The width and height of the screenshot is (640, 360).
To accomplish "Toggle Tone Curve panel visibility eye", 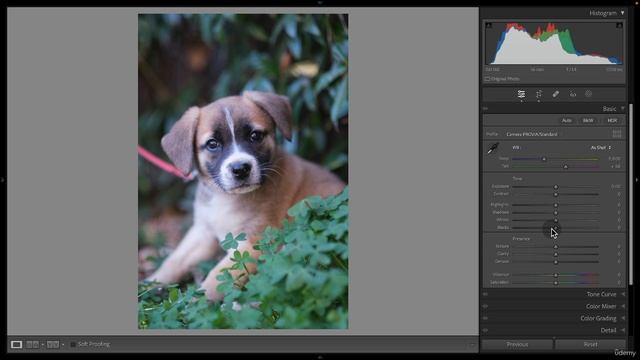I will (x=485, y=294).
